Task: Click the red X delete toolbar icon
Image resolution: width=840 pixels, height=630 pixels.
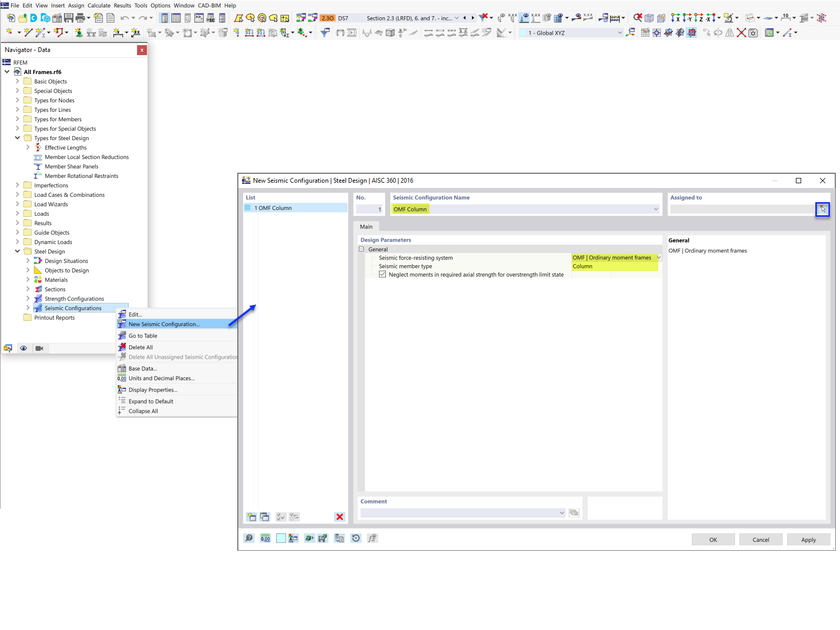Action: coord(741,33)
